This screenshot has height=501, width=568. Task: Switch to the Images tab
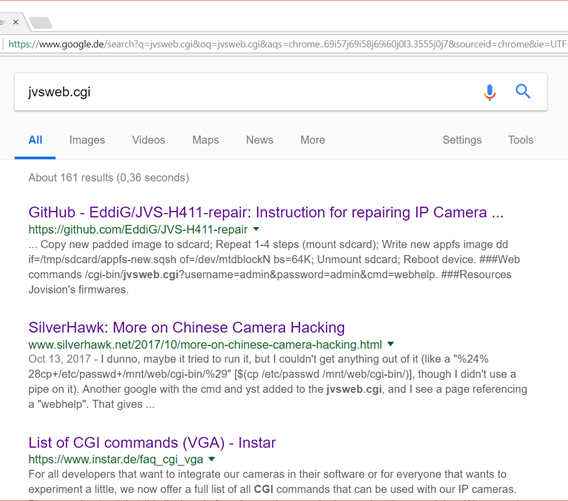click(x=87, y=140)
